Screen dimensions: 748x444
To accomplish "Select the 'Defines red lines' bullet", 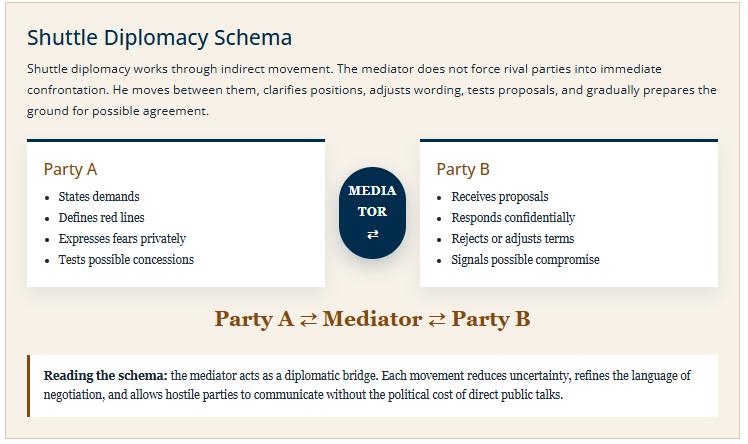I will coord(101,217).
